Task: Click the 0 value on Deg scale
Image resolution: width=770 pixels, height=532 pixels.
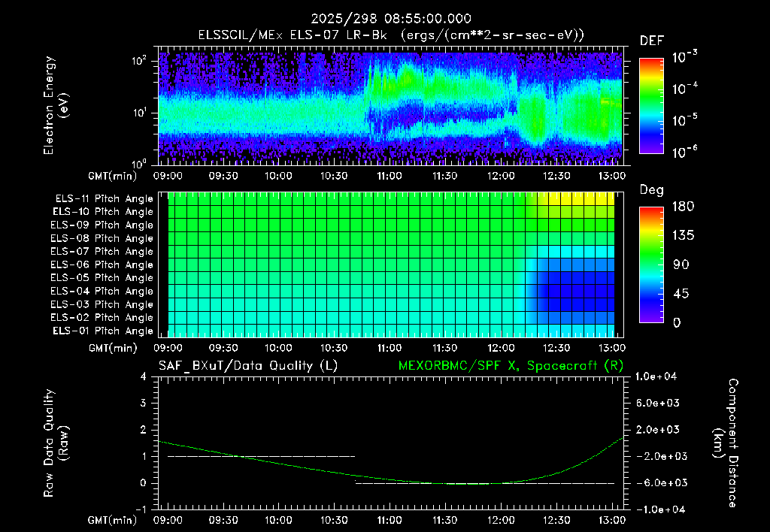Action: (x=678, y=323)
